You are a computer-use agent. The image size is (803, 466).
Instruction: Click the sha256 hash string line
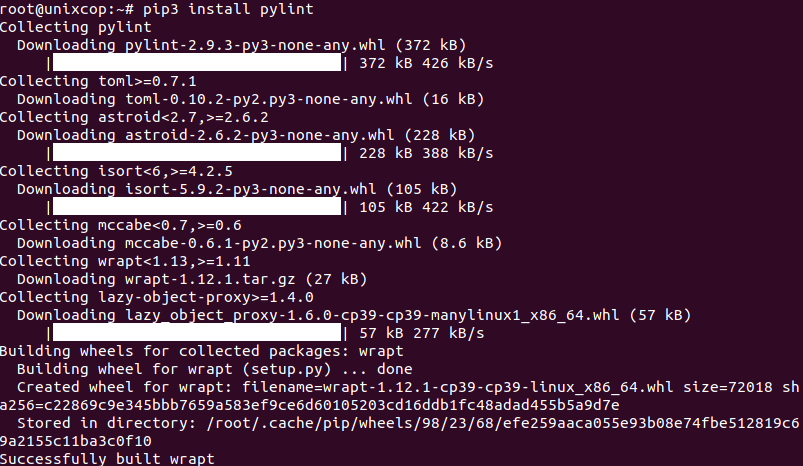click(309, 405)
